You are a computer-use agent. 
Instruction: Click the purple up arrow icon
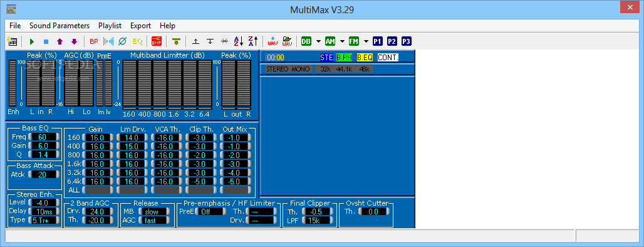pos(60,41)
